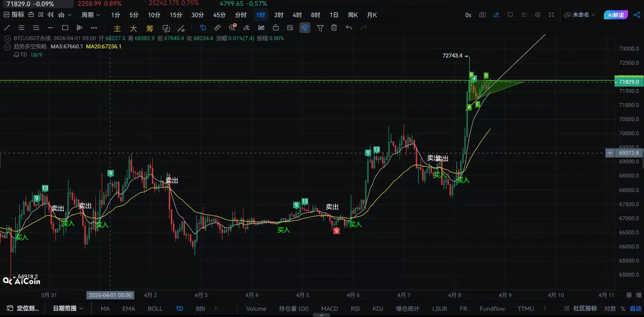
Task: Enable 自动 auto scale mode
Action: pyautogui.click(x=636, y=309)
